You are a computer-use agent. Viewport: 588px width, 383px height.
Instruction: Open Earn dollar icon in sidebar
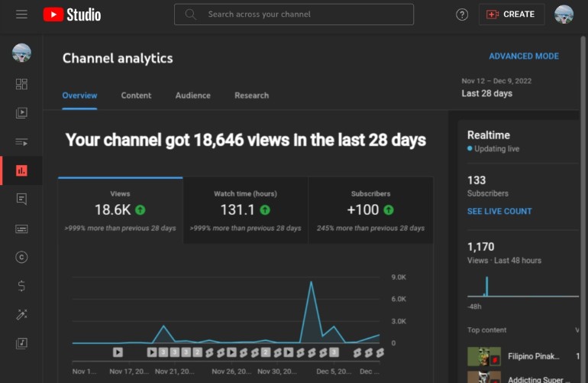coord(21,286)
